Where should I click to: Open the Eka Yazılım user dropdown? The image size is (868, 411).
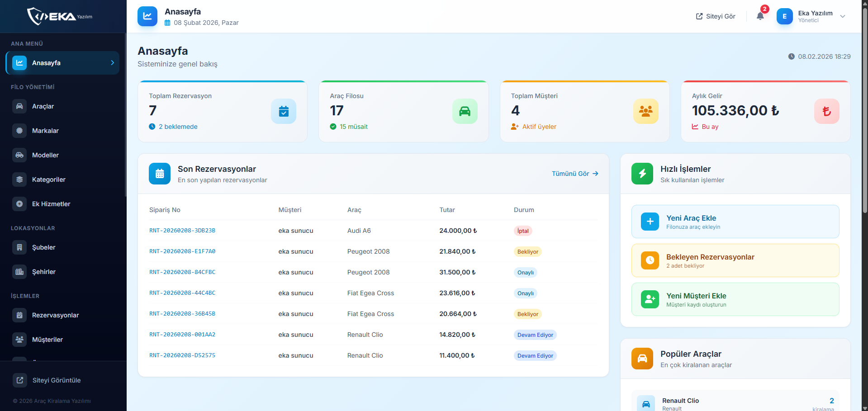click(842, 16)
